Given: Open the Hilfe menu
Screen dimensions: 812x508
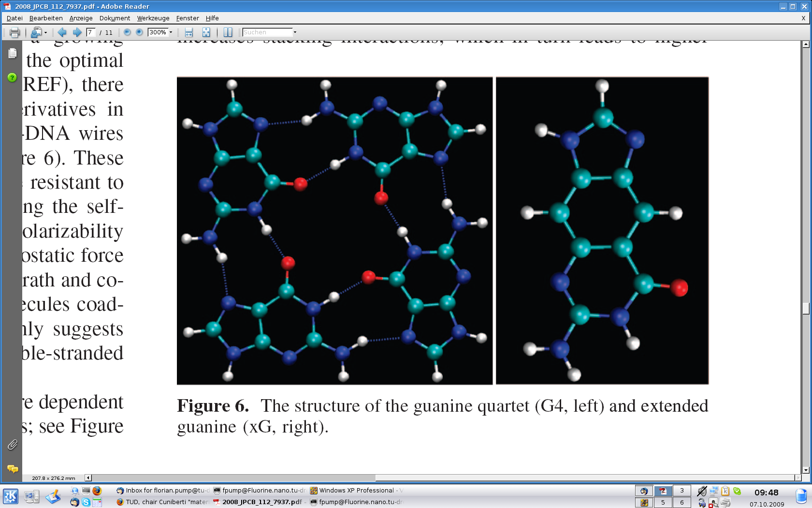Looking at the screenshot, I should 212,18.
